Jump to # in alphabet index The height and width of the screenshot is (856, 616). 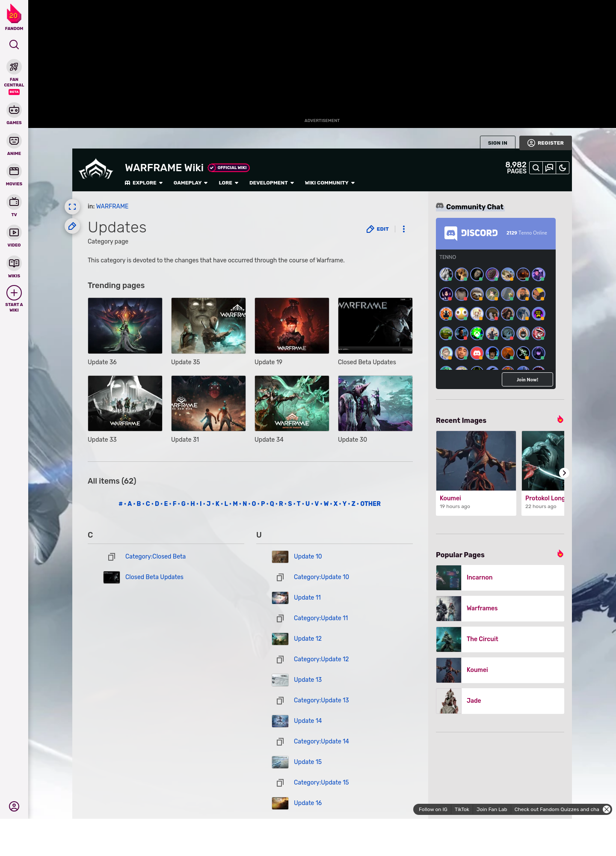pyautogui.click(x=121, y=504)
